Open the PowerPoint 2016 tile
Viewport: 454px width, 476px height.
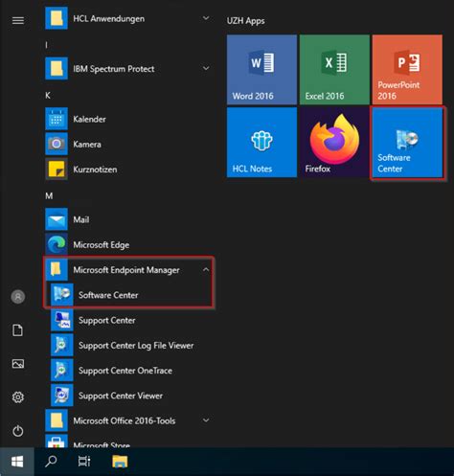tap(407, 70)
